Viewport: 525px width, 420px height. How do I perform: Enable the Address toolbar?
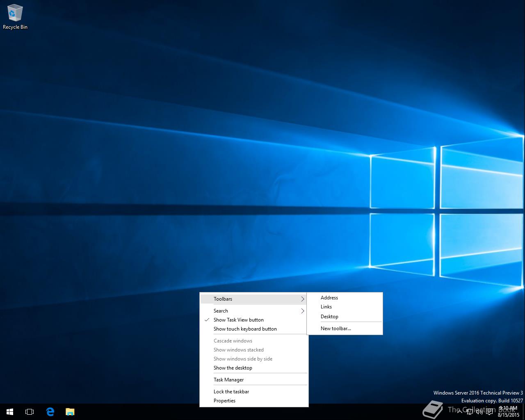point(345,298)
